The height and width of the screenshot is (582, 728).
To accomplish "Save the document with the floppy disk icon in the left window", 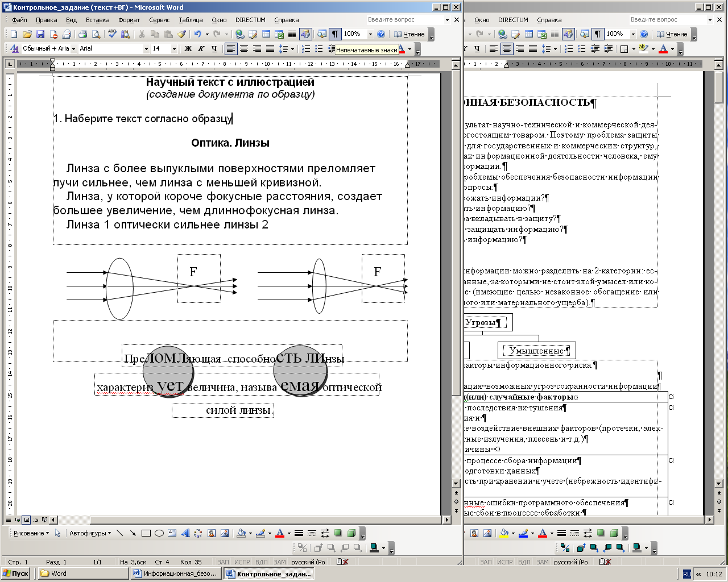I will click(x=40, y=34).
